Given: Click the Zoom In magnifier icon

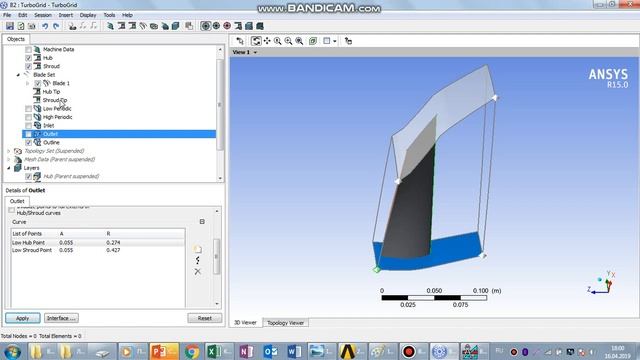Looking at the screenshot, I should coord(278,41).
